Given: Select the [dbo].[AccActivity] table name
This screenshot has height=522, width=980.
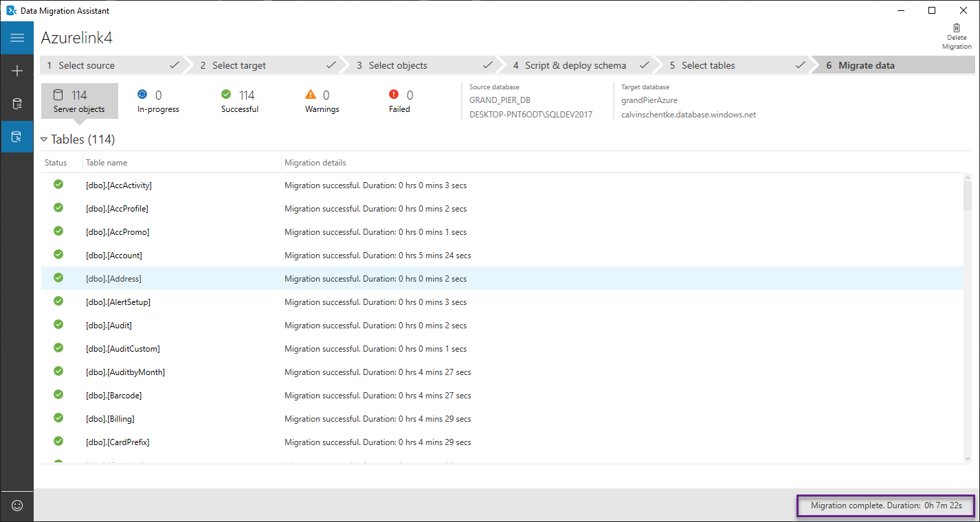Looking at the screenshot, I should click(119, 185).
